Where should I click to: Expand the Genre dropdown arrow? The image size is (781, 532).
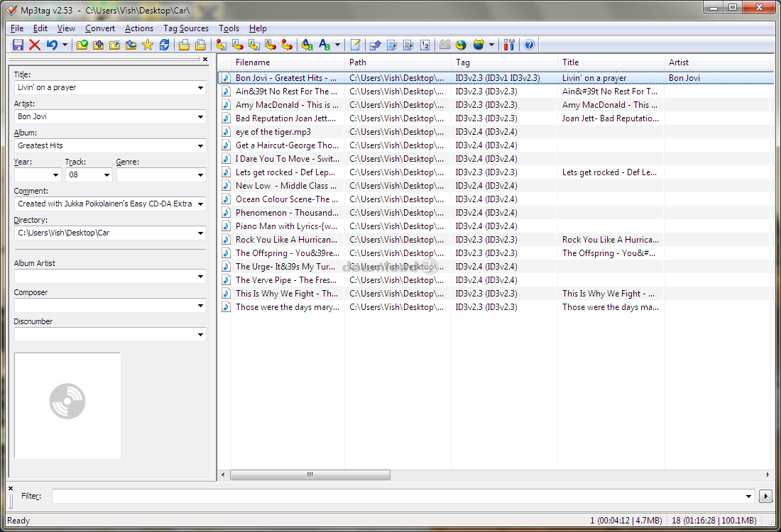coord(200,175)
